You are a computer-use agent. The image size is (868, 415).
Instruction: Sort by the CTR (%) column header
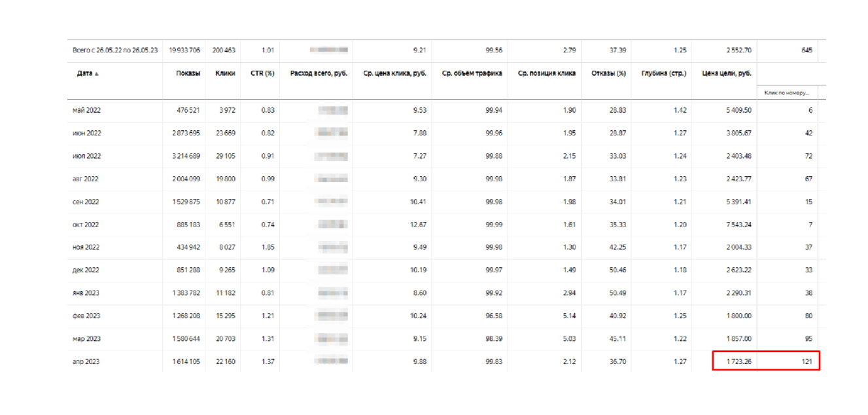tap(262, 73)
